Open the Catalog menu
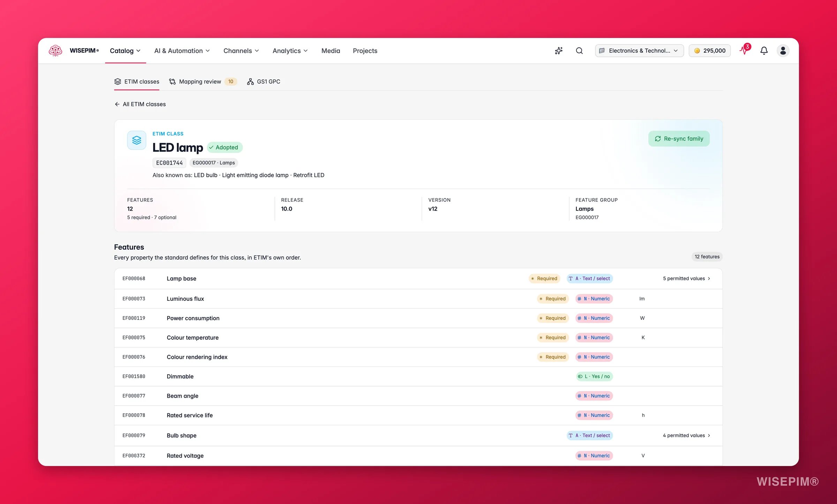 [x=125, y=51]
